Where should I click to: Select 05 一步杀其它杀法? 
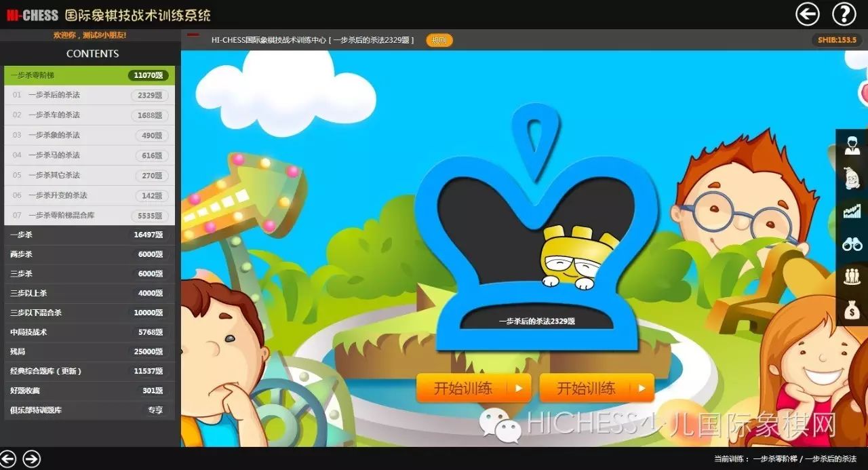coord(90,176)
